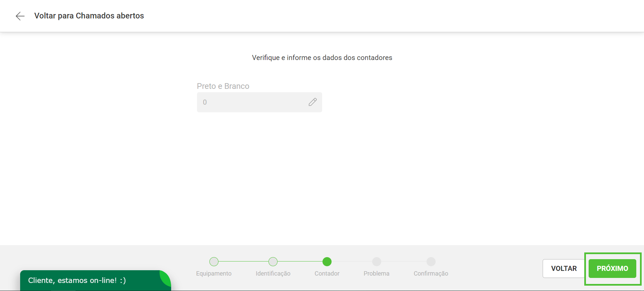Click the Equipamento step label

point(214,274)
